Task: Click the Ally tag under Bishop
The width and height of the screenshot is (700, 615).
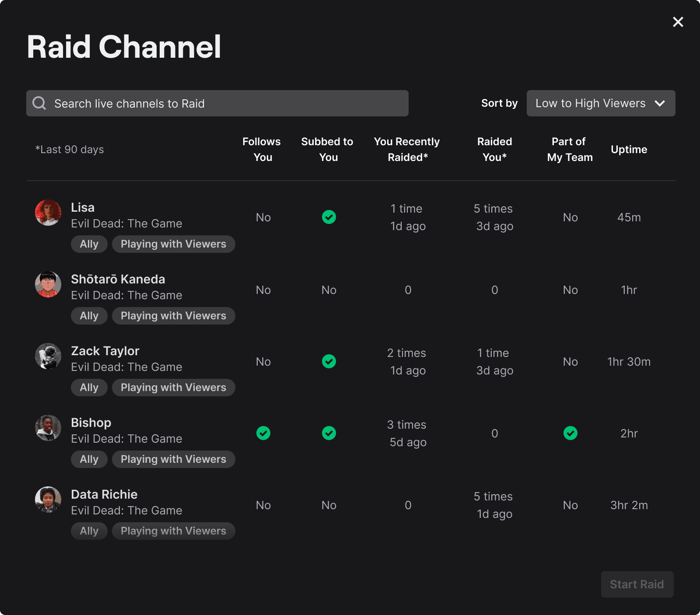Action: pos(89,459)
